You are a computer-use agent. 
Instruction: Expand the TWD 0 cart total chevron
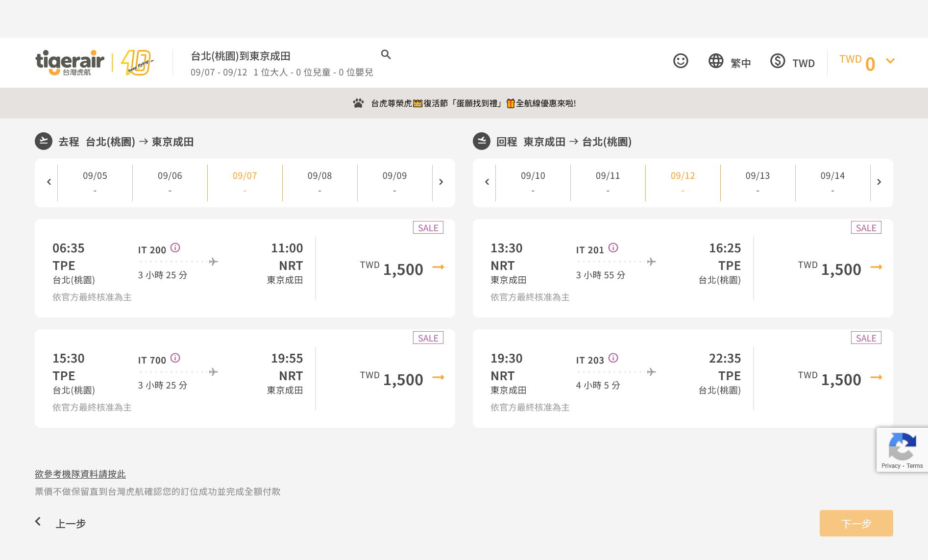890,61
